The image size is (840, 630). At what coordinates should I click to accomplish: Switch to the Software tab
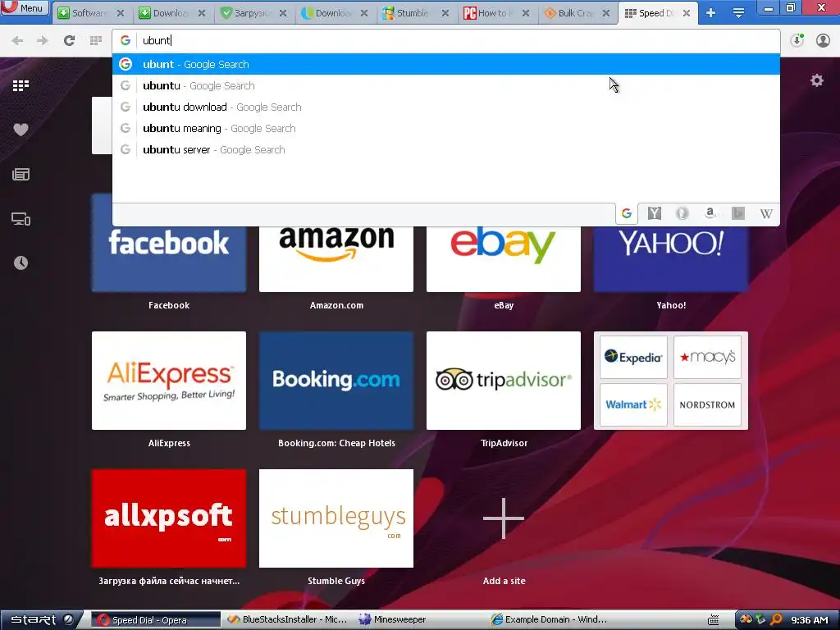coord(91,13)
